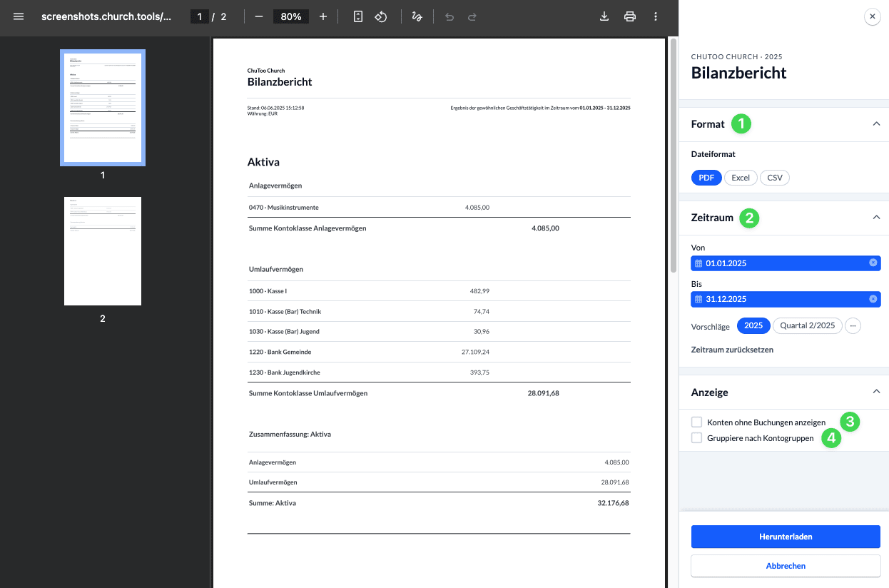Click row 1220 - Bank Gemeinde
The image size is (889, 588).
[x=439, y=352]
